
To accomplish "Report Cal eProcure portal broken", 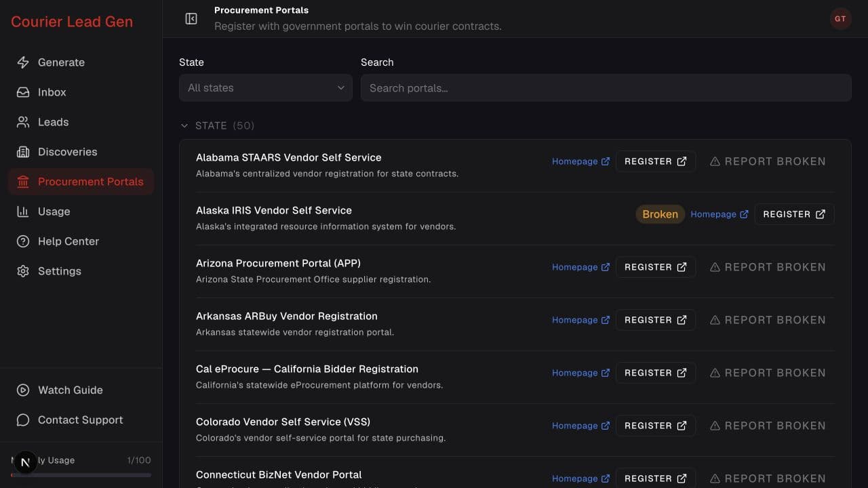I will [x=768, y=373].
